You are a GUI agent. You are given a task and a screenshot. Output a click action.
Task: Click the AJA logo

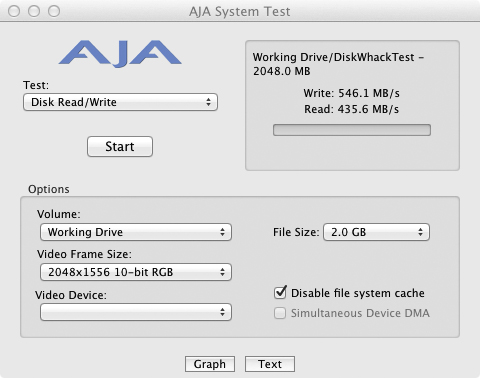[x=120, y=54]
